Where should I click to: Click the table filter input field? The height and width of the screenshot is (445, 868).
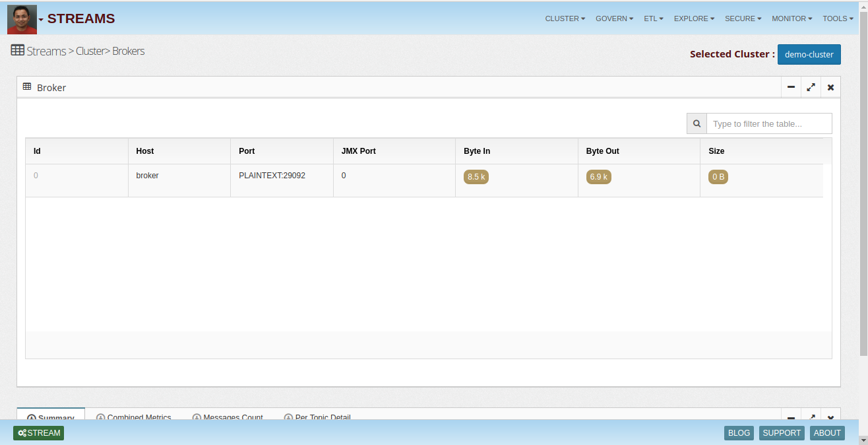pyautogui.click(x=768, y=123)
